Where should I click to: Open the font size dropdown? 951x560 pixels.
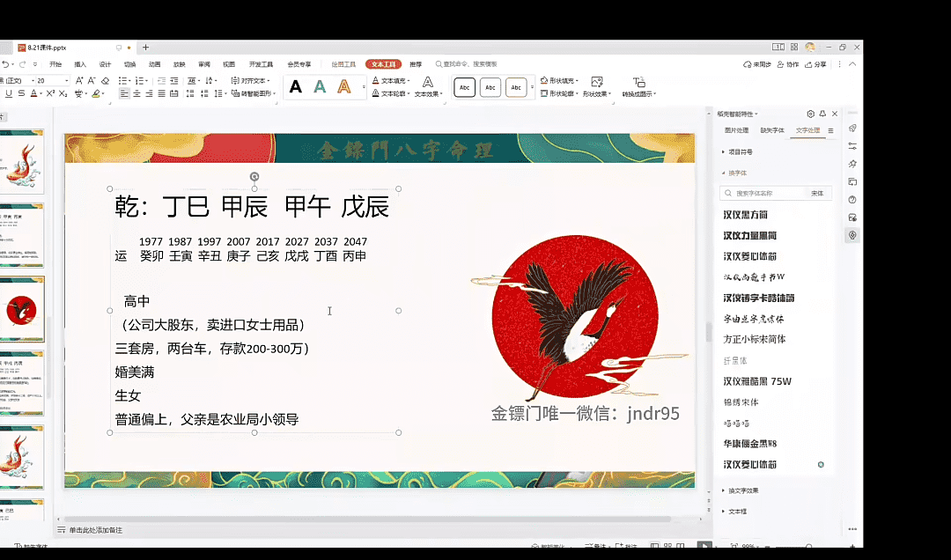click(x=69, y=80)
